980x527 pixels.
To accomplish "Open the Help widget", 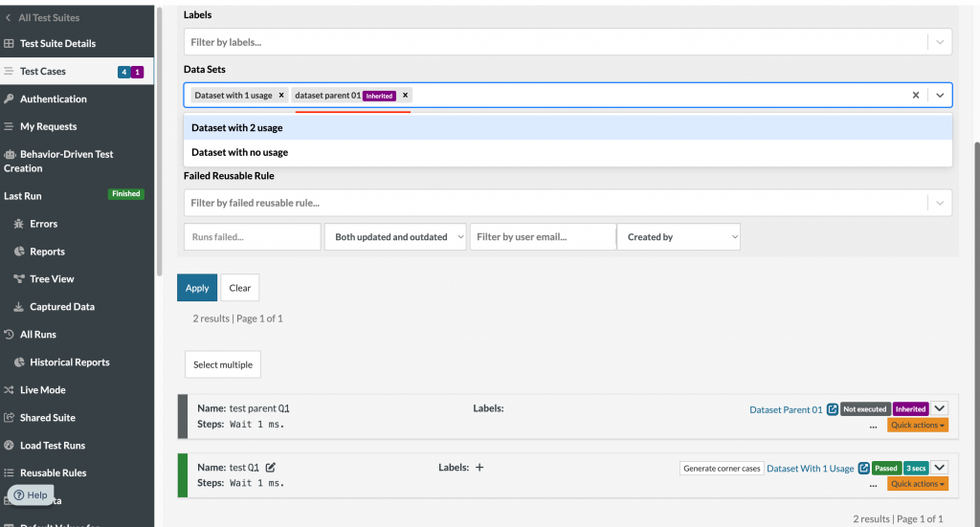I will pyautogui.click(x=31, y=495).
